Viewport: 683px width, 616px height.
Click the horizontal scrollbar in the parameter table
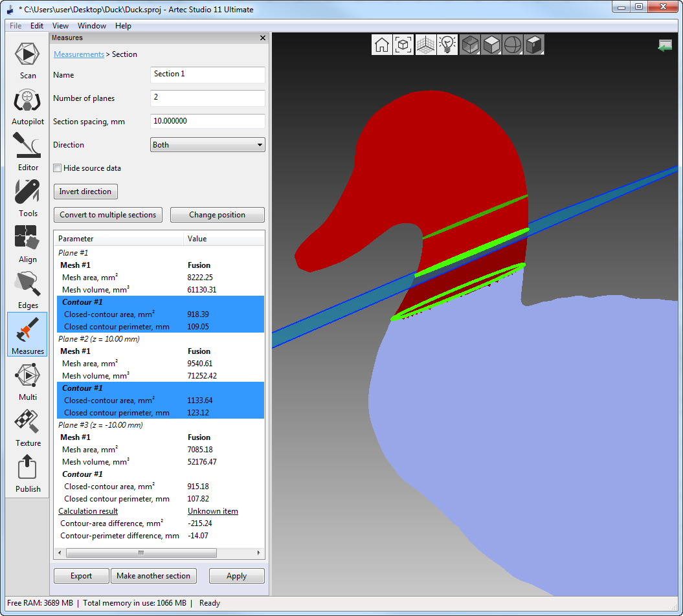(140, 553)
